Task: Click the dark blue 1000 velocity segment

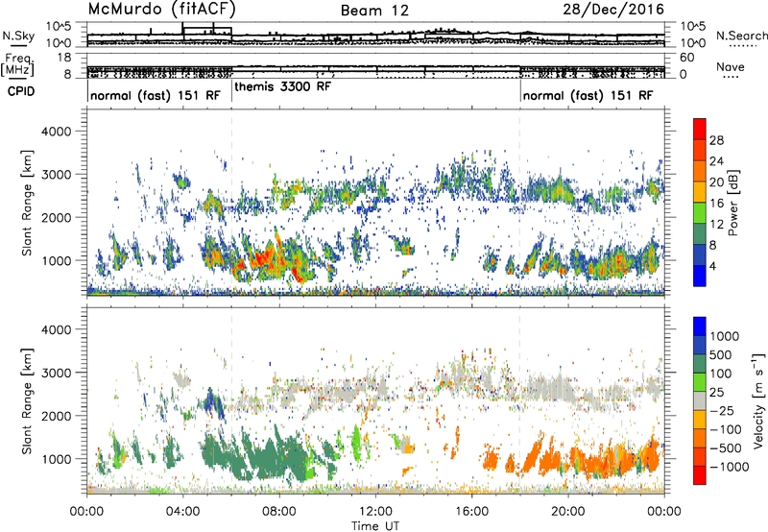Action: pos(700,346)
